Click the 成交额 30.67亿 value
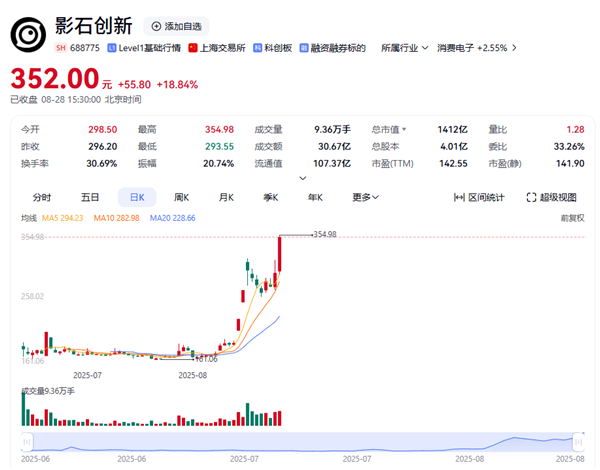 click(334, 146)
